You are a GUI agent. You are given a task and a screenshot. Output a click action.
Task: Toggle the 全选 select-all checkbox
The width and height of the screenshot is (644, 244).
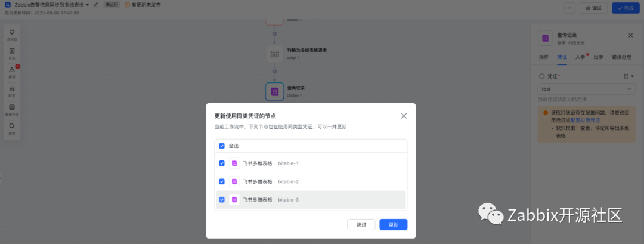click(x=222, y=146)
